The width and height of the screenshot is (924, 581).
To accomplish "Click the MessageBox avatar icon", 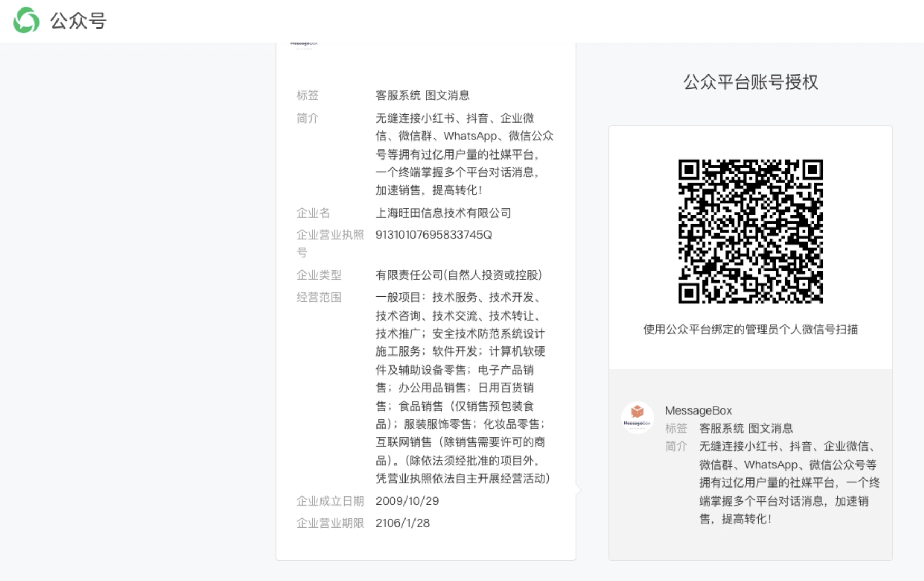I will (x=636, y=417).
